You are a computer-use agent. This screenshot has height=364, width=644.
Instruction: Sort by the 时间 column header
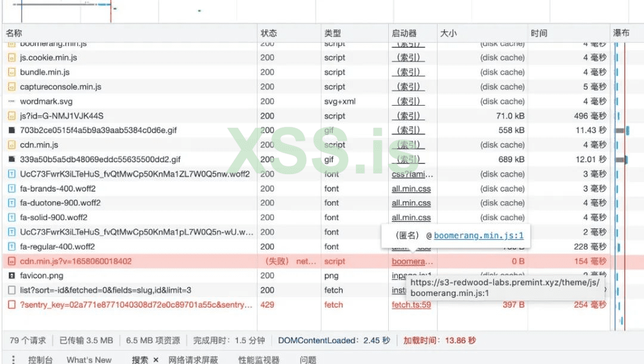[x=568, y=33]
